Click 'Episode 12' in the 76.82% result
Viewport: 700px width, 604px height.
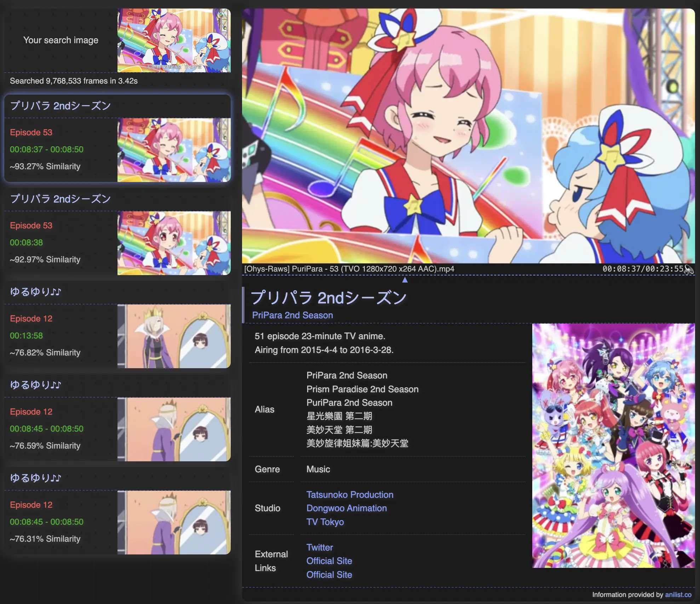[x=31, y=319]
